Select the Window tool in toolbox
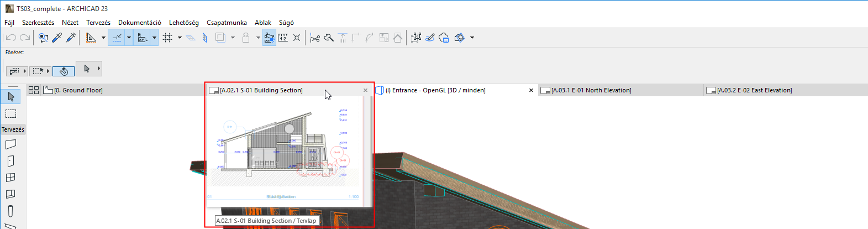This screenshot has width=868, height=229. coord(10,178)
